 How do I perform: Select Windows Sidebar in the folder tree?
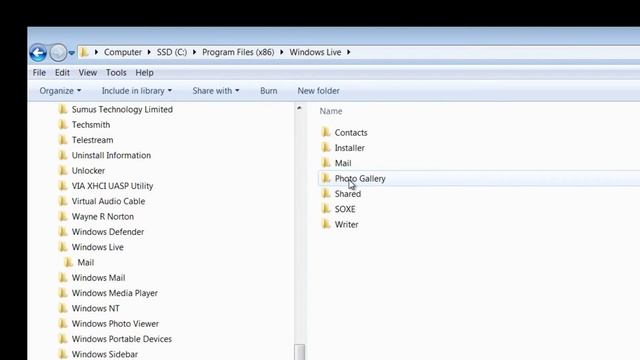click(x=104, y=354)
